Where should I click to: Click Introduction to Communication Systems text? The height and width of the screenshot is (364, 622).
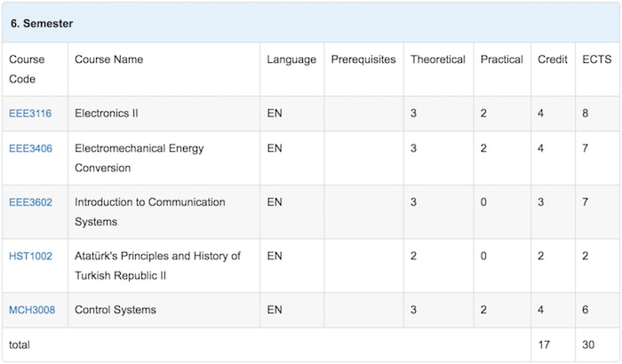149,211
